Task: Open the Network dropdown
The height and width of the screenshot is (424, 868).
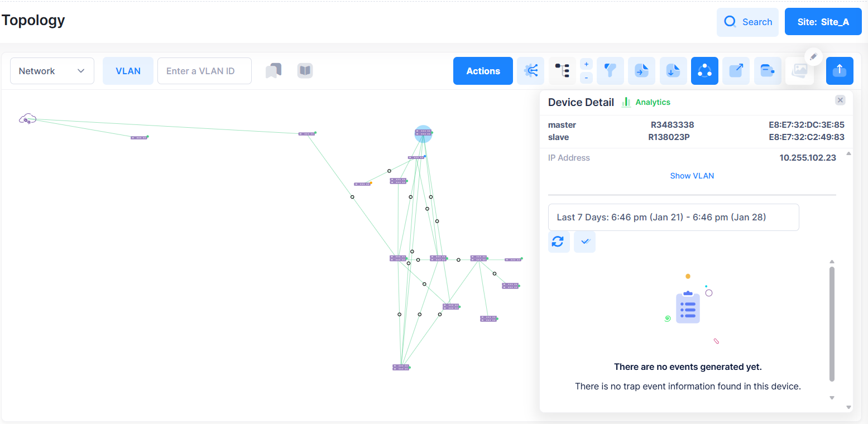Action: coord(52,71)
